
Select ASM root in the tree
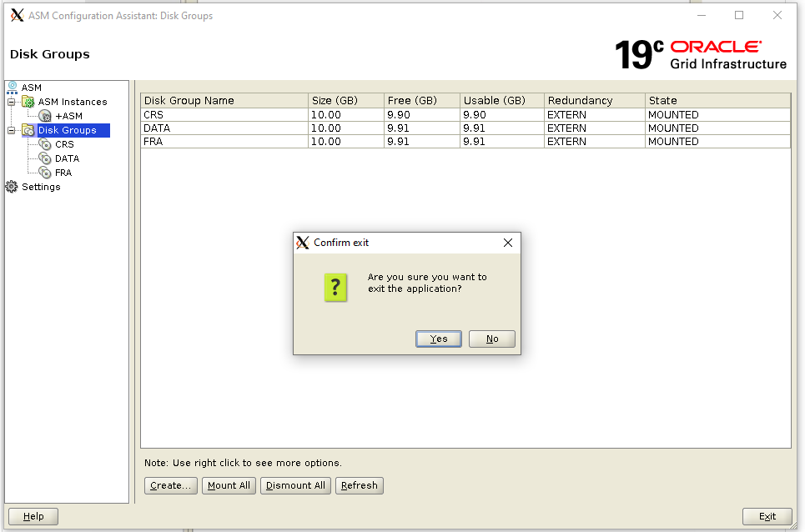32,88
